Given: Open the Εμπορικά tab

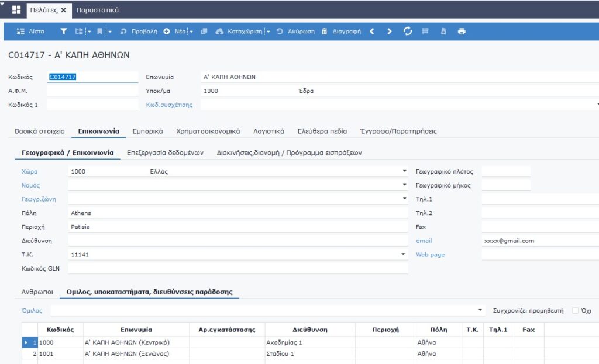Looking at the screenshot, I should click(x=147, y=131).
